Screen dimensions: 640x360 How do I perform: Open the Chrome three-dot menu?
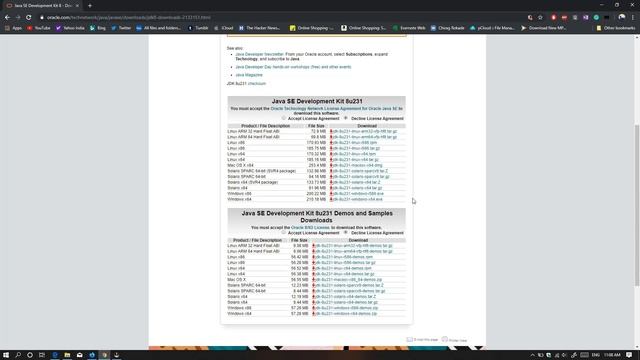633,18
